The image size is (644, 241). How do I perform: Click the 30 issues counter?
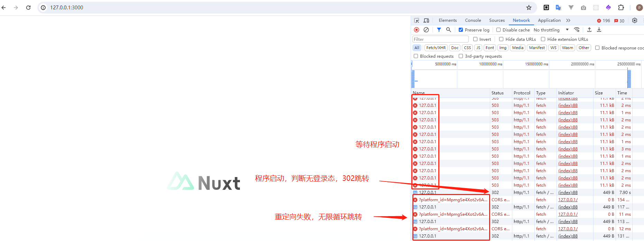click(619, 21)
